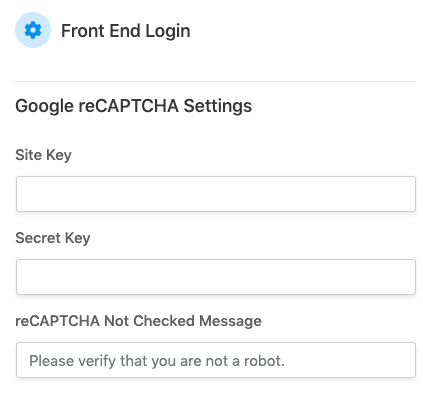Image resolution: width=423 pixels, height=393 pixels.
Task: Click the Secret Key label
Action: coord(53,238)
